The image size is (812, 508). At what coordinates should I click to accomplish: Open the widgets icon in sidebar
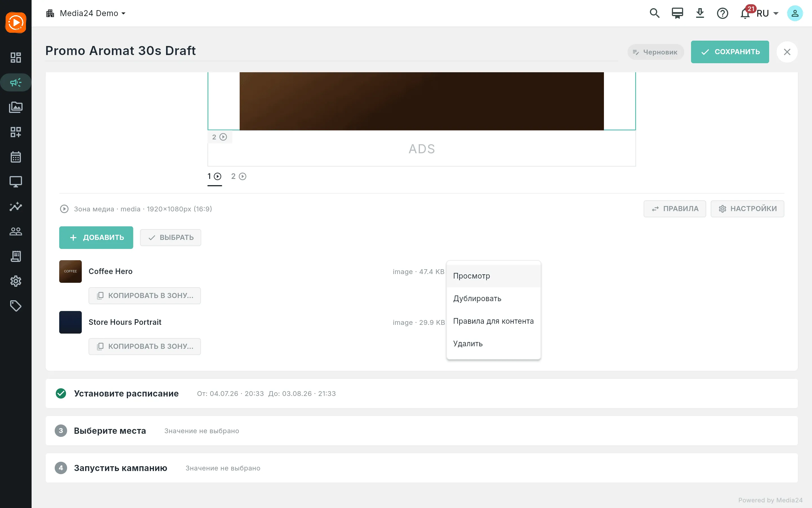pyautogui.click(x=16, y=132)
